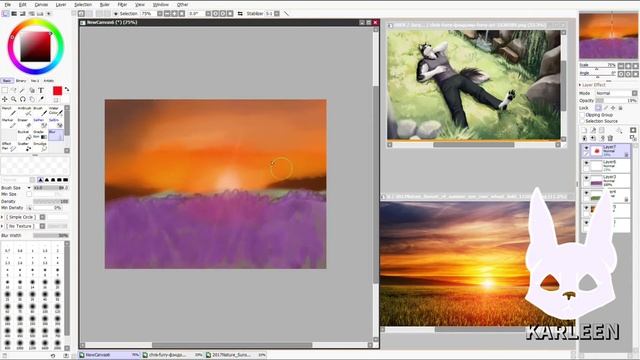Switch to the NewCanvas6 document tab
640x360 pixels.
[109, 355]
